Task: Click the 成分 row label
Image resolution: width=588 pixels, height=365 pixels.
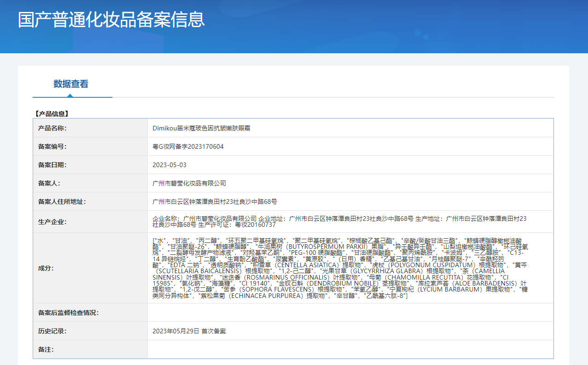Action: pyautogui.click(x=46, y=268)
